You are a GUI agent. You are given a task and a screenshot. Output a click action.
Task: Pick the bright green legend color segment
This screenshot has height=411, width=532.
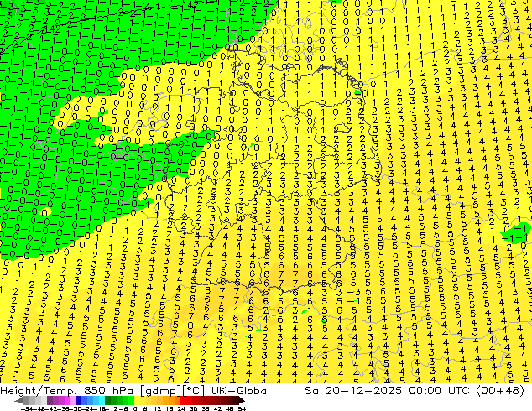point(131,401)
